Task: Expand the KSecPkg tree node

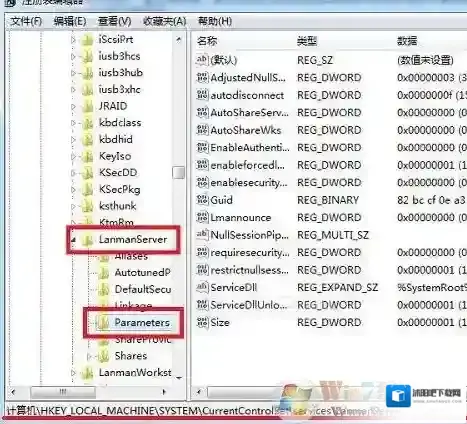Action: pyautogui.click(x=73, y=190)
